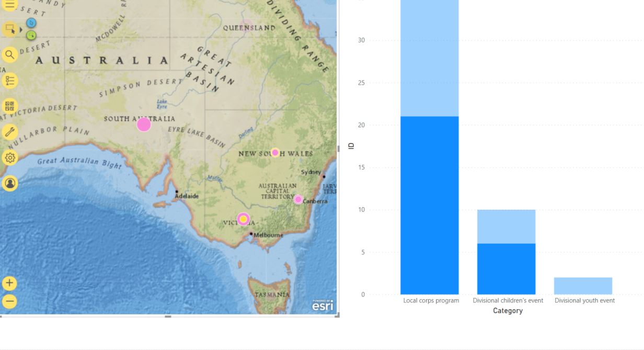This screenshot has width=644, height=350.
Task: Click the South Australia pink marker
Action: (144, 125)
